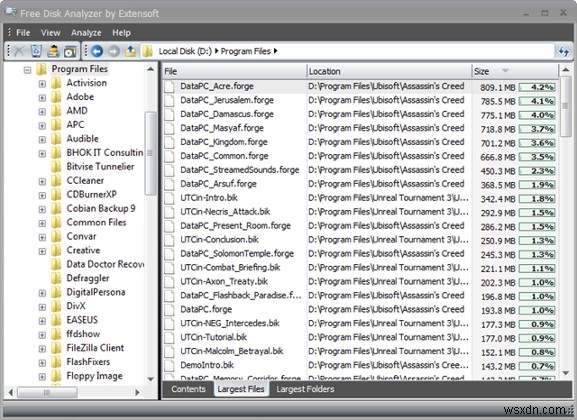The width and height of the screenshot is (577, 420).
Task: Click the 0.9% bar of UTCin-Tutorial.bik
Action: tap(537, 338)
